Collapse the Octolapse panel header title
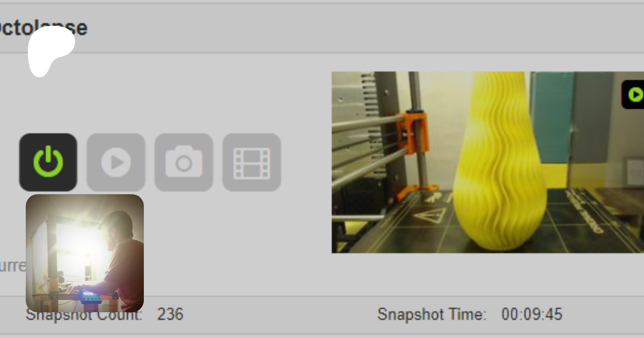Image resolution: width=644 pixels, height=338 pixels. point(44,28)
